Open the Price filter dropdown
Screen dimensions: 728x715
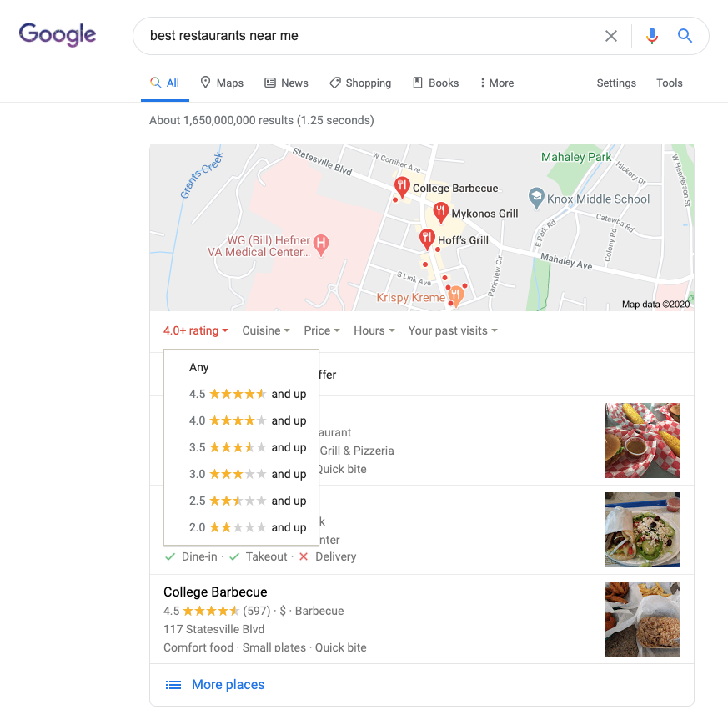pos(322,330)
